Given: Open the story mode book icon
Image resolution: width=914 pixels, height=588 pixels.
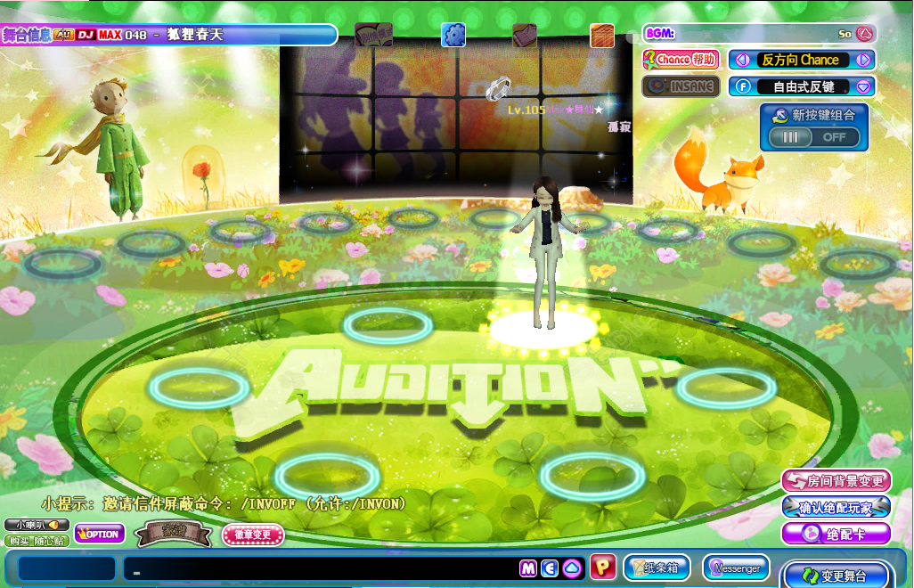Looking at the screenshot, I should [373, 35].
